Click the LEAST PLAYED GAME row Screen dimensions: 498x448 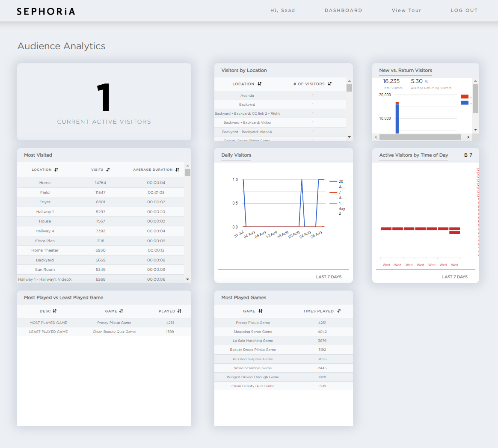tap(104, 332)
